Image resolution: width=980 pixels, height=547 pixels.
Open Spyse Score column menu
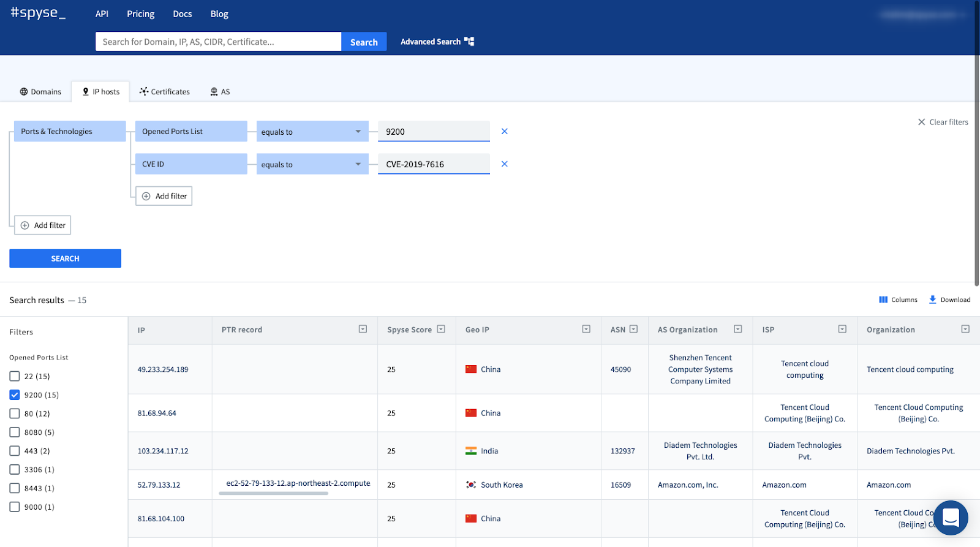[441, 330]
